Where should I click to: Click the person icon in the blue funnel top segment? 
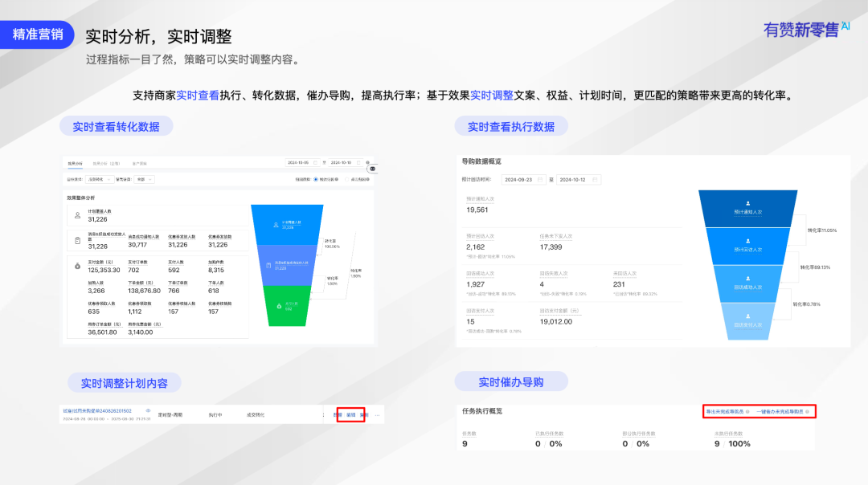point(276,225)
